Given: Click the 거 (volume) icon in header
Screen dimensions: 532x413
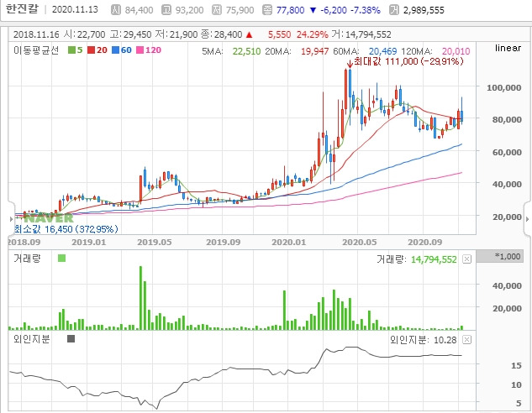Looking at the screenshot, I should coord(394,10).
